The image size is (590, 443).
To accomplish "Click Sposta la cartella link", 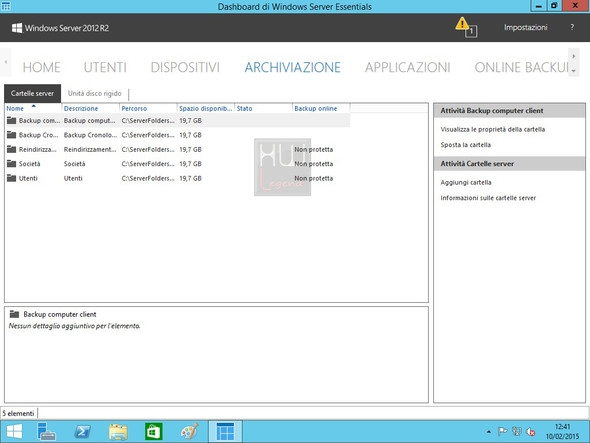I will click(x=465, y=145).
